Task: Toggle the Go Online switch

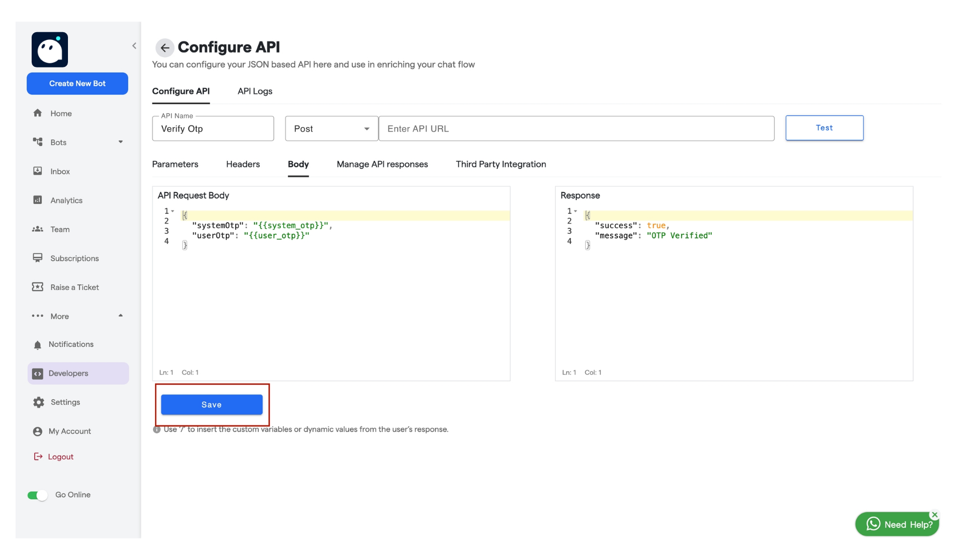Action: click(x=37, y=495)
